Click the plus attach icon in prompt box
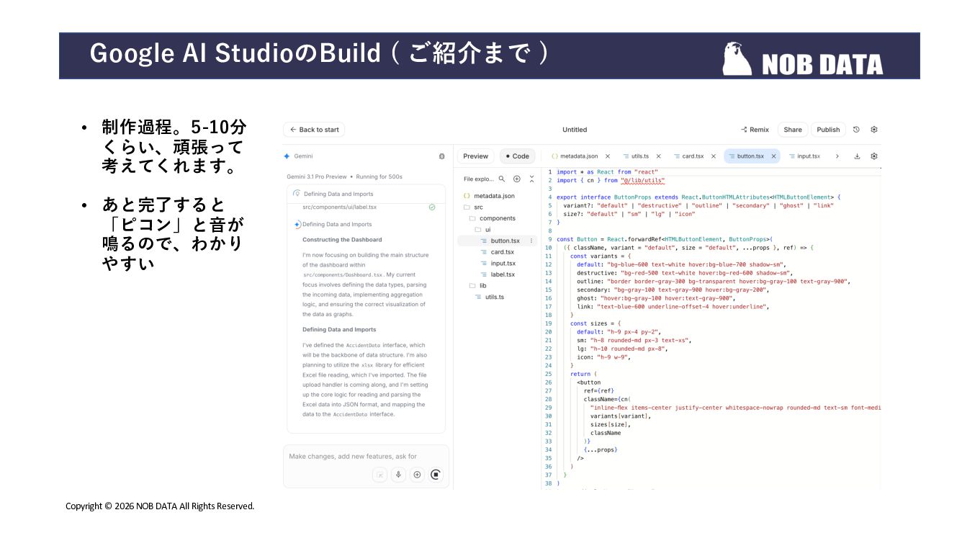The image size is (980, 551). (417, 475)
